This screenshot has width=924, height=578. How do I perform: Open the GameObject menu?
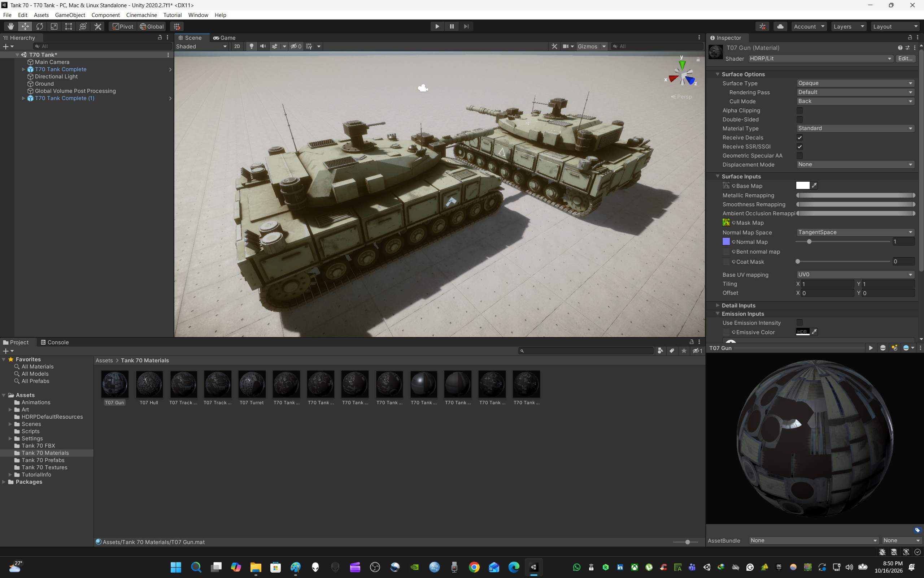pyautogui.click(x=70, y=15)
